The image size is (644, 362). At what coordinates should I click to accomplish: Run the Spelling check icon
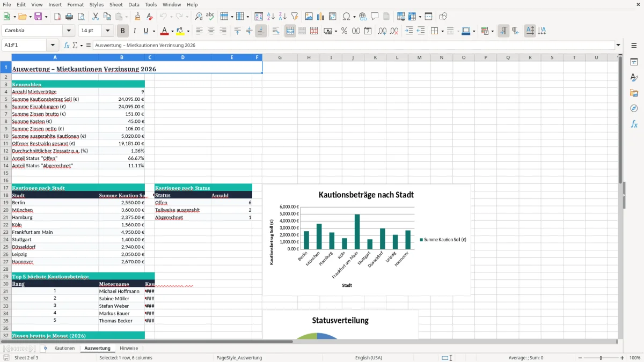[210, 17]
